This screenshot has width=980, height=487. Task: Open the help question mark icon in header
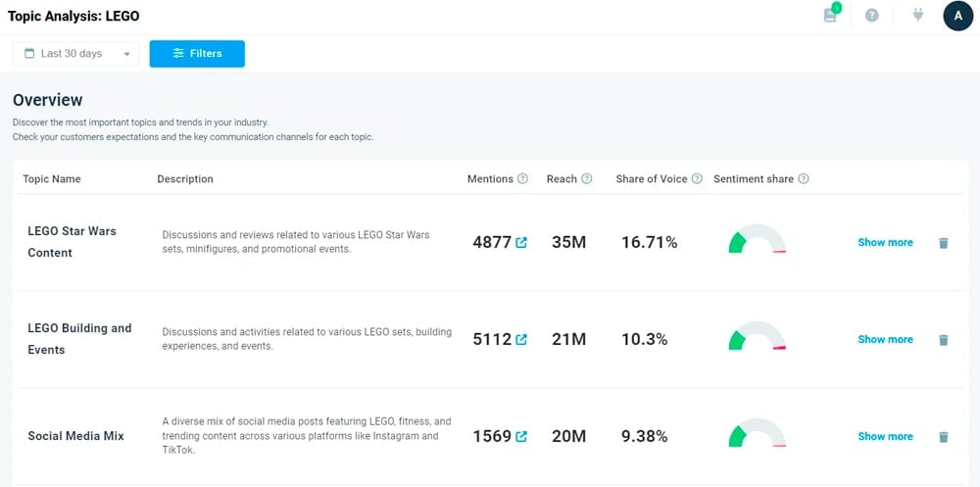pyautogui.click(x=872, y=16)
